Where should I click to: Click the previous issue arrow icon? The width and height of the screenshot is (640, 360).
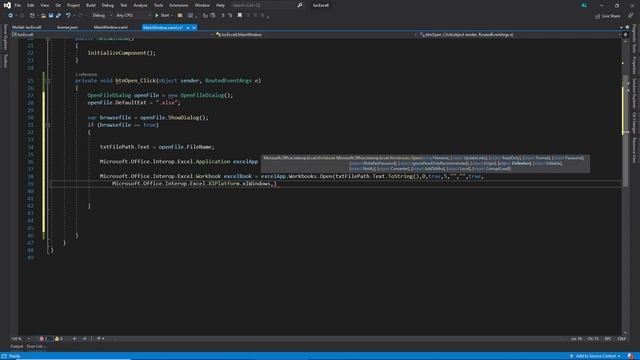point(75,339)
